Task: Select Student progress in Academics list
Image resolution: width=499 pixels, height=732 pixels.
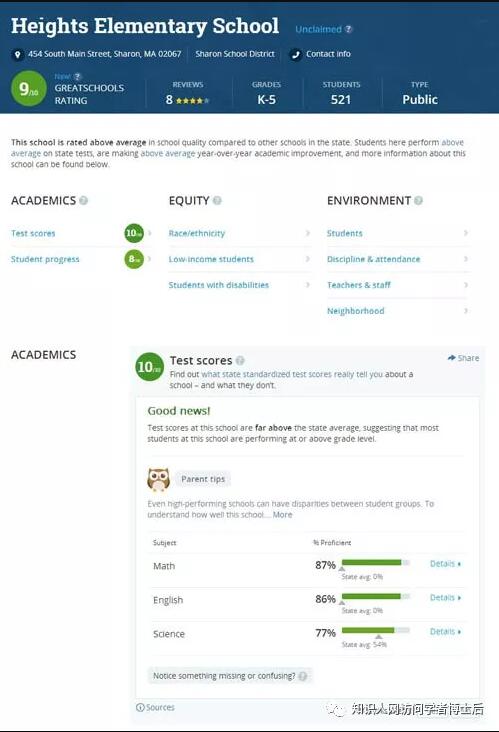Action: click(45, 259)
